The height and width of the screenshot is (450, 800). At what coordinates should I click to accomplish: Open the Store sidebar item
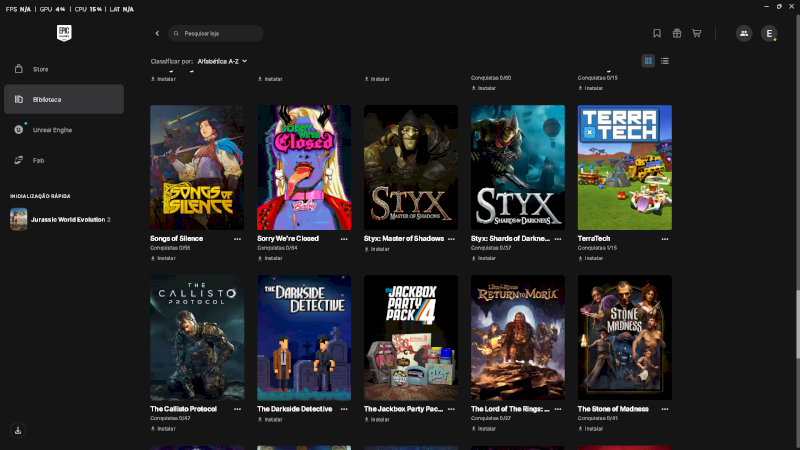point(64,69)
